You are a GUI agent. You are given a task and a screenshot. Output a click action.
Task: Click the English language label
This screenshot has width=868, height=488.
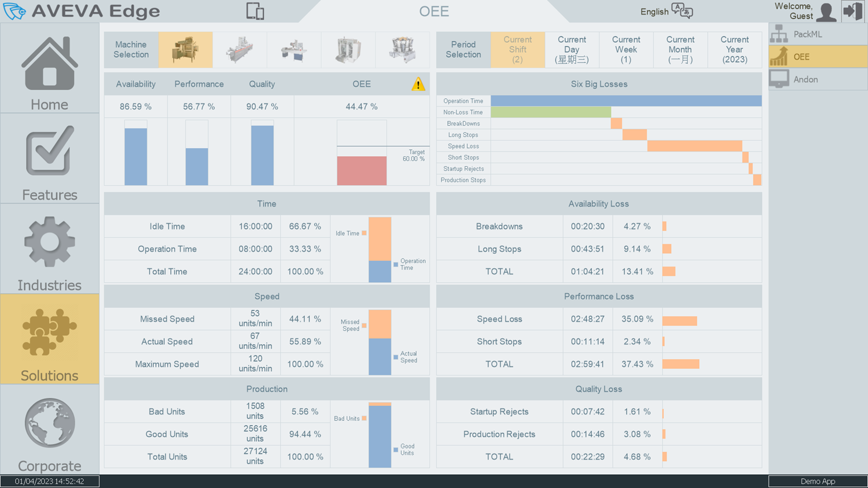coord(654,12)
